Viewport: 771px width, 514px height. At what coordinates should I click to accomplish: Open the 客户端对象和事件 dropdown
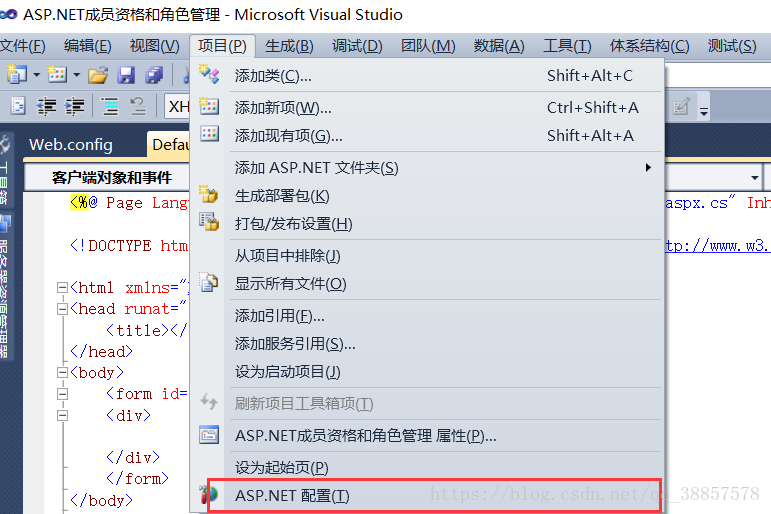pos(107,178)
